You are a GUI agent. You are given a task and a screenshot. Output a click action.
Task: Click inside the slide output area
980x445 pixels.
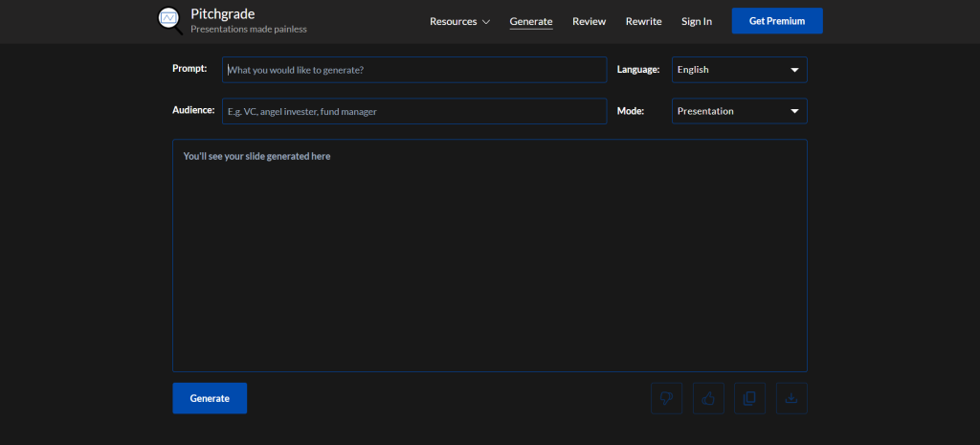(489, 258)
